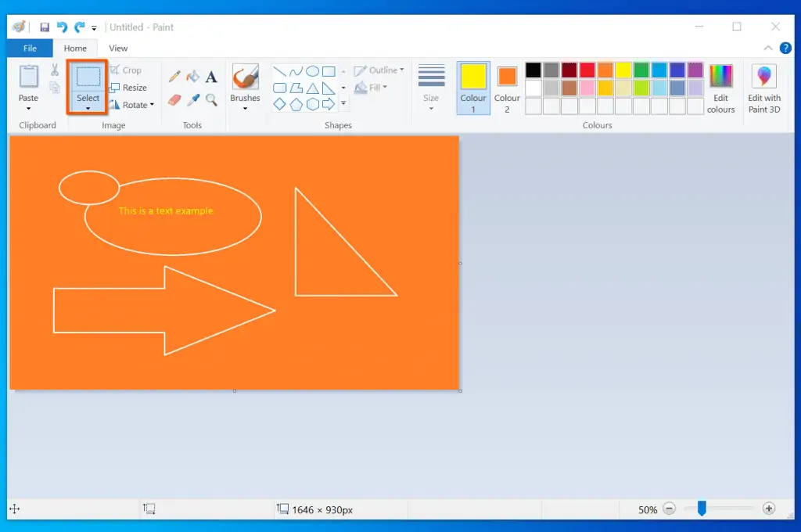Select the Triangle shape
This screenshot has height=532, width=801.
pyautogui.click(x=313, y=88)
